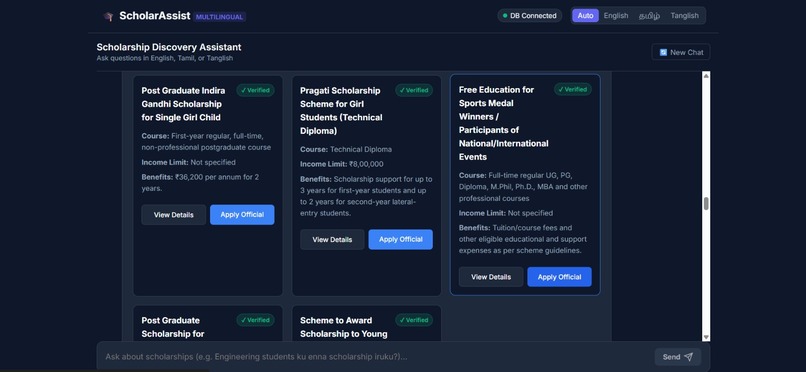Image resolution: width=806 pixels, height=372 pixels.
Task: Click 'Scheme to Award Scholarship to Young' title
Action: 343,327
